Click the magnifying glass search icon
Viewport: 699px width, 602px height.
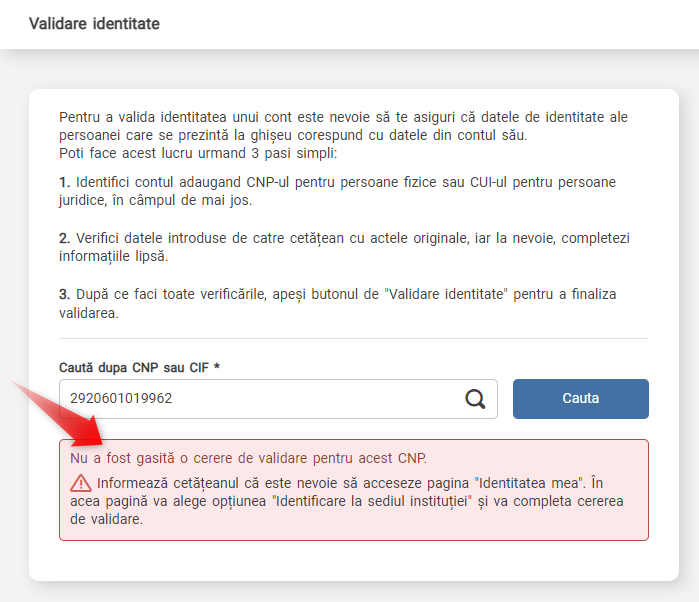(475, 399)
